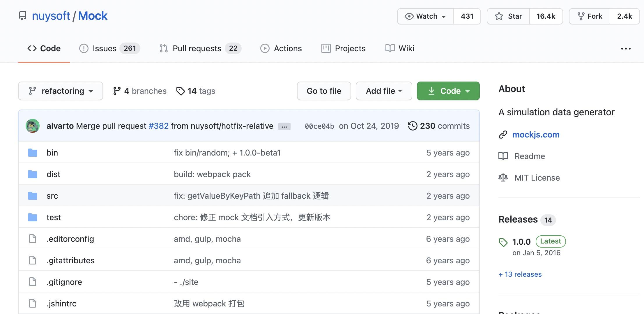Expand the commit message ellipsis

tap(284, 126)
